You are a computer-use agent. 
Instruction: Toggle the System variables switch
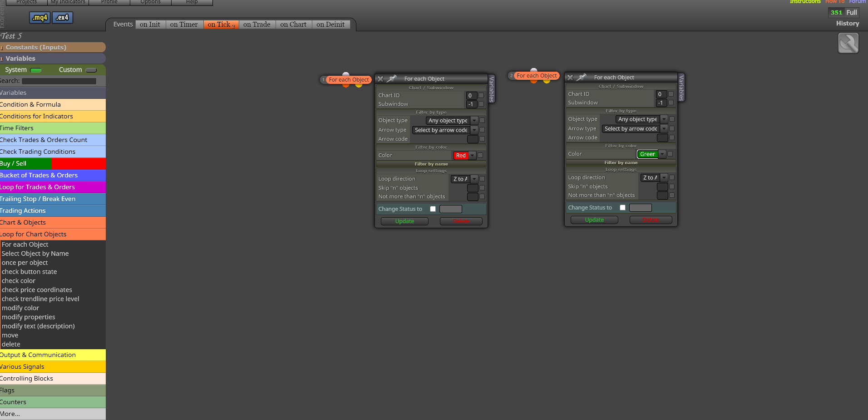(x=36, y=70)
